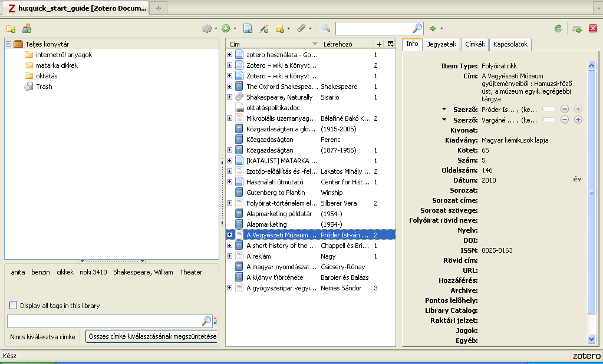Click the colored tag selector menu icon
This screenshot has height=364, width=603.
coord(215,320)
